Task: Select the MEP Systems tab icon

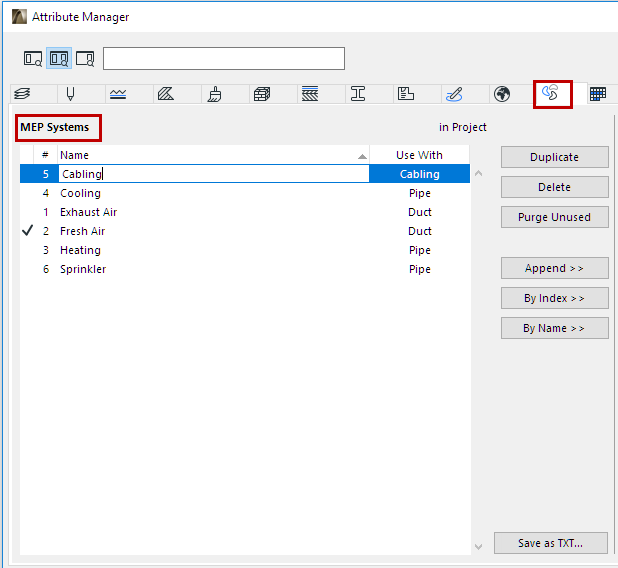Action: coord(550,93)
